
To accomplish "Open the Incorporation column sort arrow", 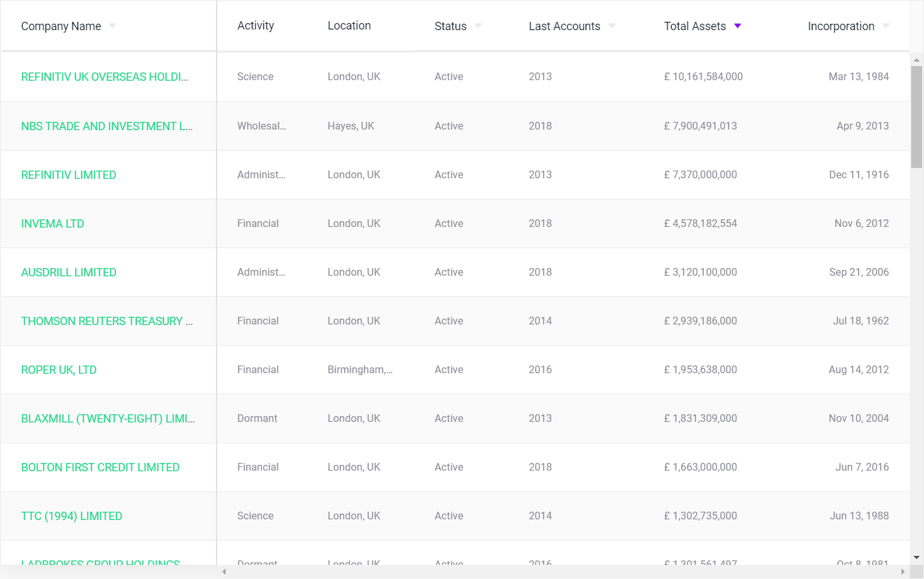I will coord(886,26).
